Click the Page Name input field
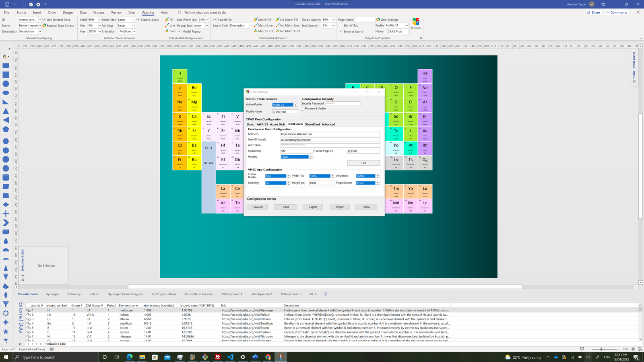The height and width of the screenshot is (362, 644). click(x=365, y=19)
